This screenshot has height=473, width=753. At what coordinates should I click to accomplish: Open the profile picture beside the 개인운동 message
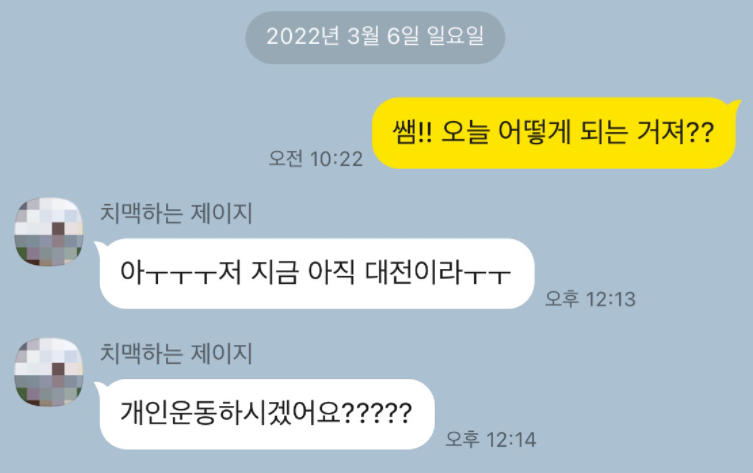49,372
